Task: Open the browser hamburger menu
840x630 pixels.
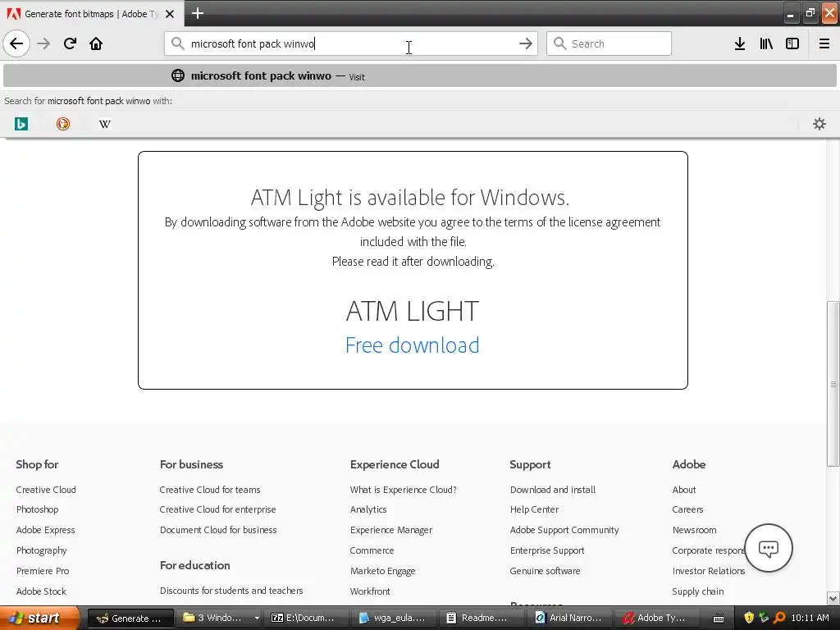Action: coord(824,43)
